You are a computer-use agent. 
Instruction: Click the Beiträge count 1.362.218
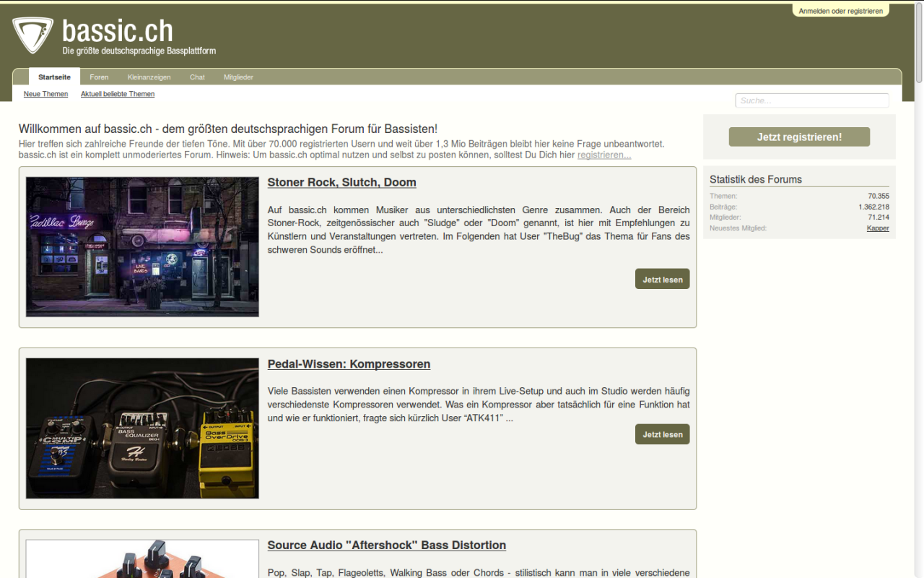pyautogui.click(x=873, y=207)
